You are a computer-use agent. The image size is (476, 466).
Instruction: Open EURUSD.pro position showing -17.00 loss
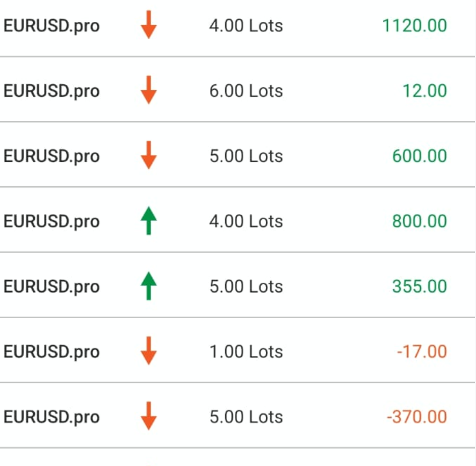point(52,352)
